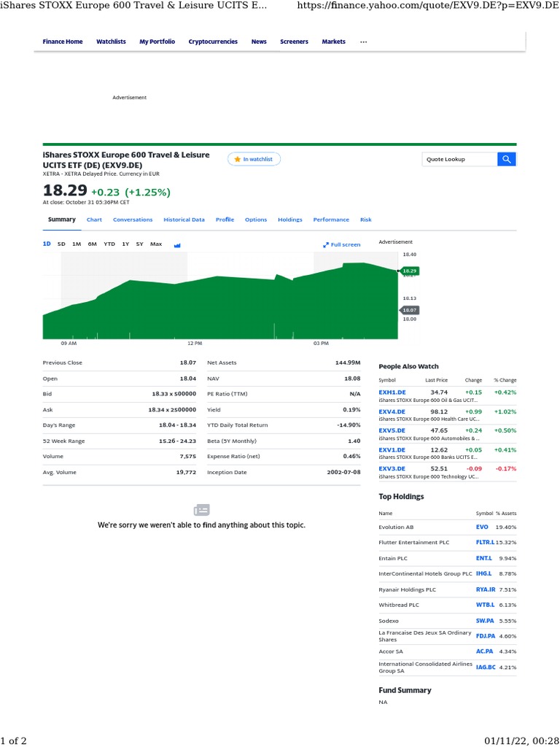Image resolution: width=560 pixels, height=747 pixels.
Task: Open the chart type indicator icon
Action: 177,245
